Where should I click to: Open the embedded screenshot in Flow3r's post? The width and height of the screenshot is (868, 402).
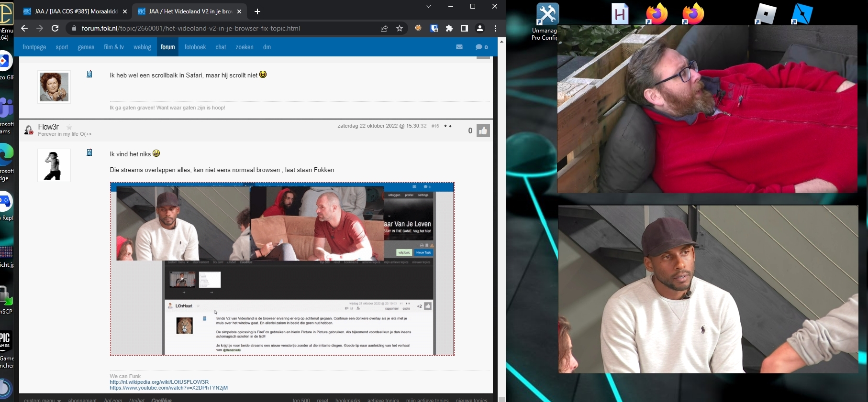point(282,269)
